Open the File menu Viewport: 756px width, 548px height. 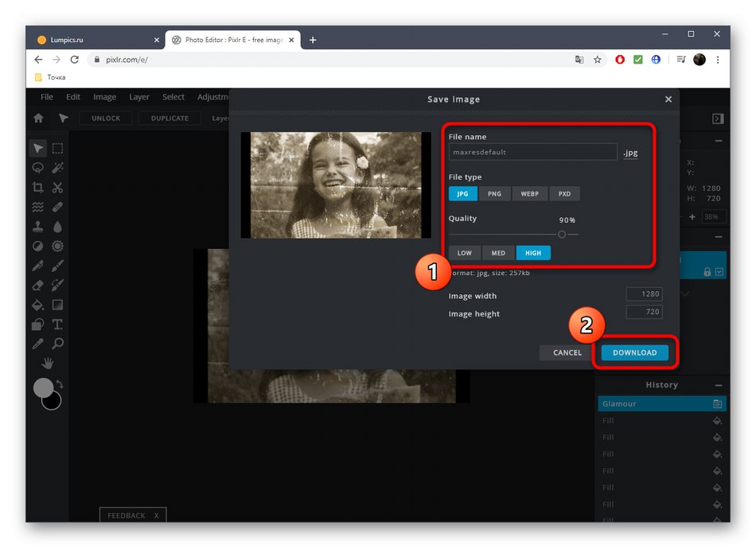click(x=47, y=97)
